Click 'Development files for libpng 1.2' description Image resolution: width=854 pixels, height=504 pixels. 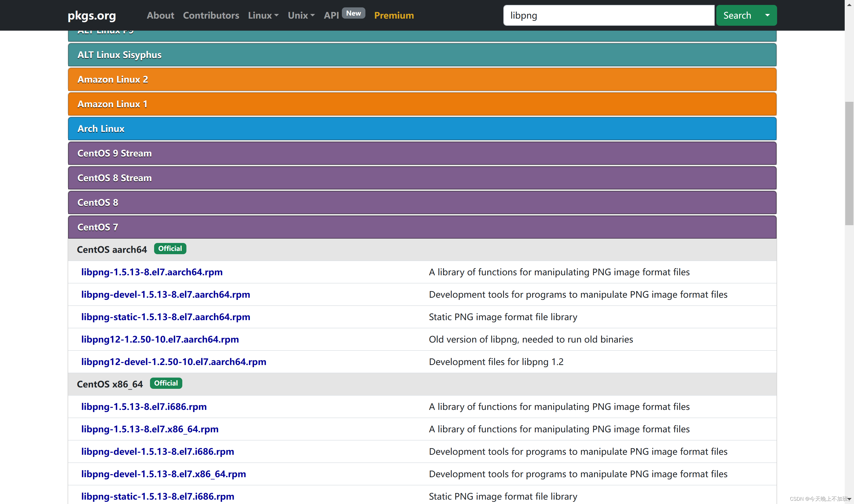tap(496, 362)
